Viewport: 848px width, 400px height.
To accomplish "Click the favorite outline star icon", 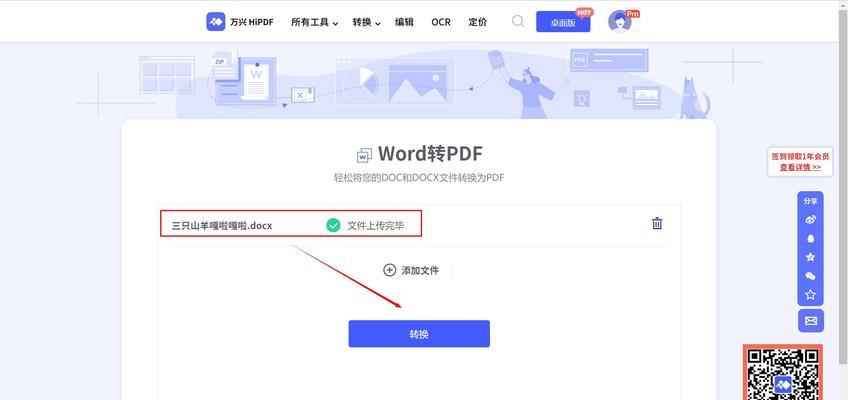I will pyautogui.click(x=810, y=295).
